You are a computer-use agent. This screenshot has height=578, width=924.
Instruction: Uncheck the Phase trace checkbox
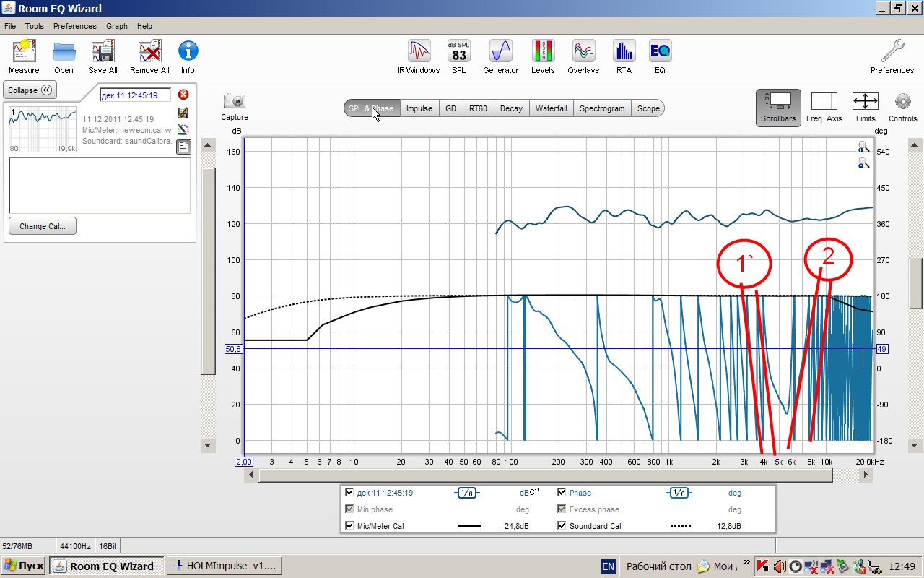(562, 493)
